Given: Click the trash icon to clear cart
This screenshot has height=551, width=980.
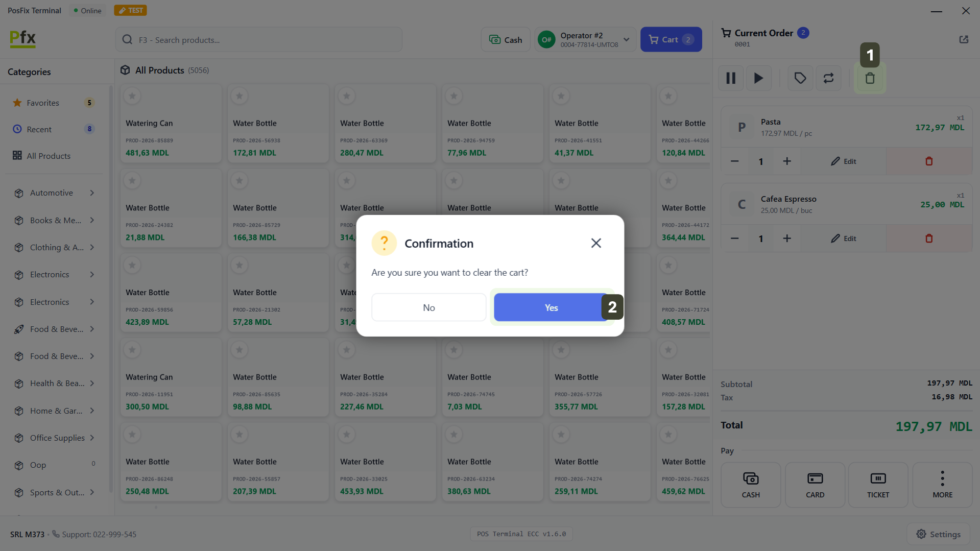Looking at the screenshot, I should pyautogui.click(x=870, y=78).
